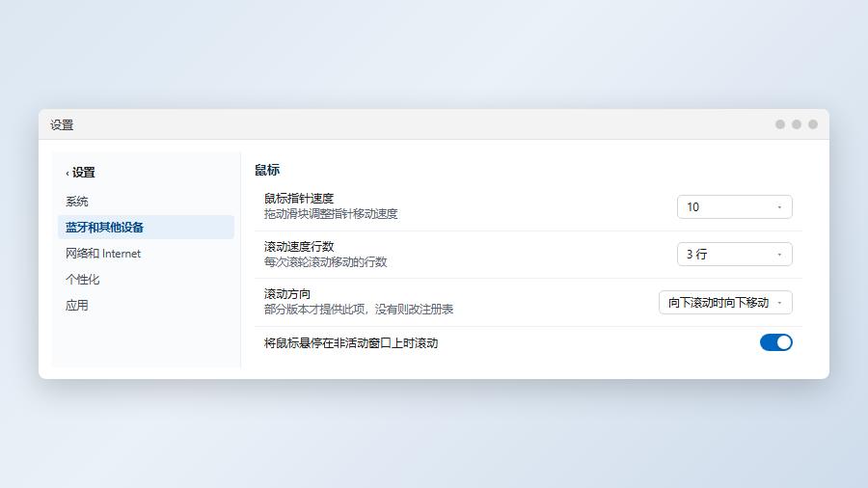Click the 将鼠标悬停在非活动窗口上时滚动 label

coord(351,343)
